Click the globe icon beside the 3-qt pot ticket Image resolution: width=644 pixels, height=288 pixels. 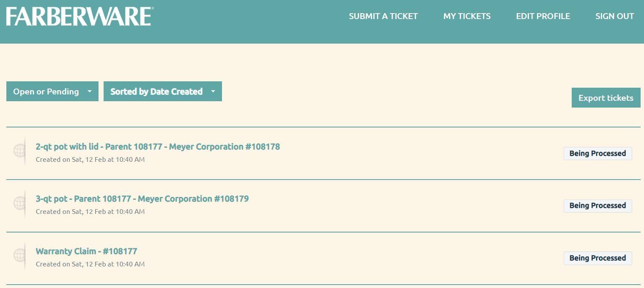(19, 203)
